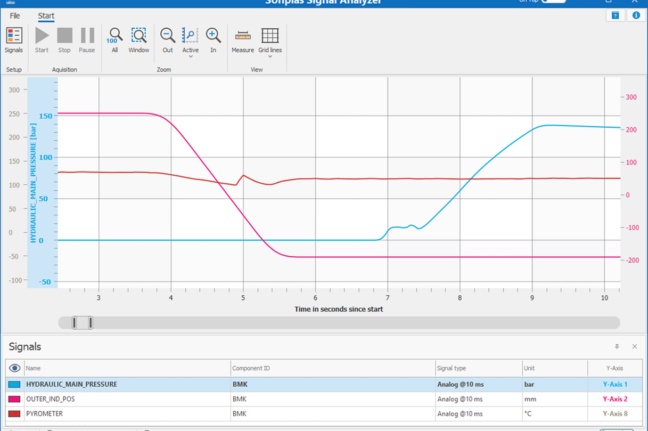This screenshot has height=431, width=648.
Task: Sort by the Signal type column header
Action: click(x=479, y=368)
